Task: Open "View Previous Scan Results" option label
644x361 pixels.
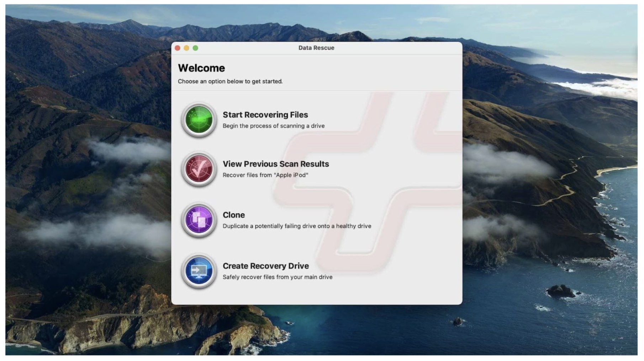Action: point(276,164)
